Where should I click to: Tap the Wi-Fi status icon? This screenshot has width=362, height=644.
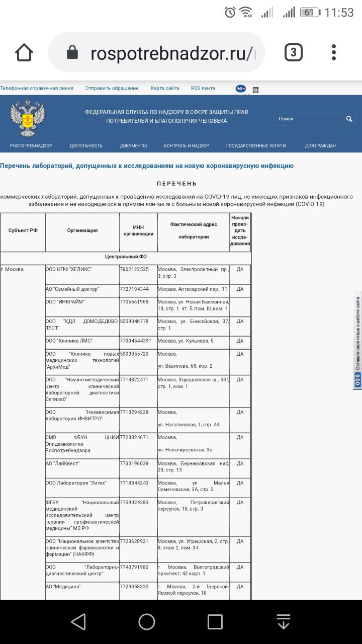[x=245, y=13]
